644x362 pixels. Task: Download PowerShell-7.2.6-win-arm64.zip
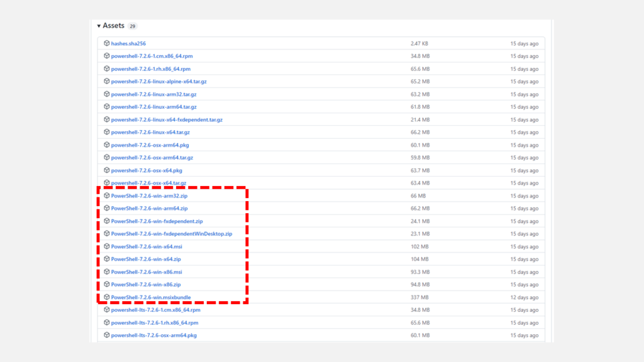pyautogui.click(x=149, y=209)
